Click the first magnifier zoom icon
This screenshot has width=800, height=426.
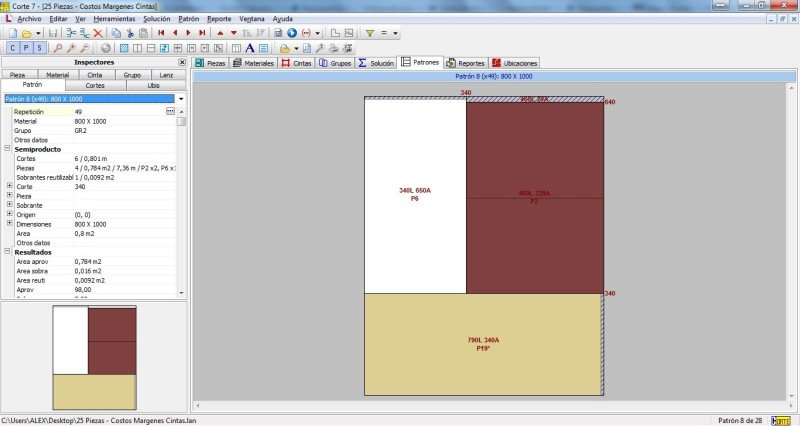tap(57, 48)
